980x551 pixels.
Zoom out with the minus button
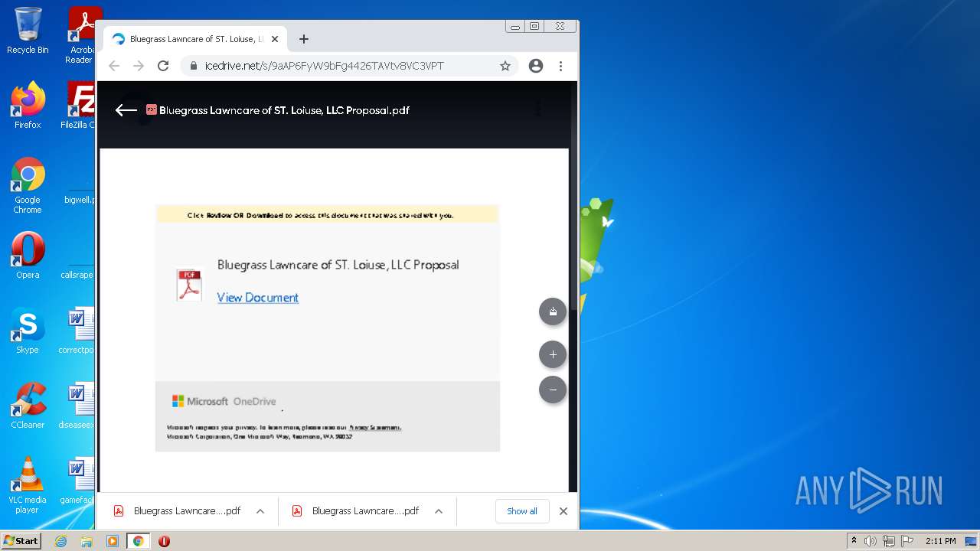553,390
